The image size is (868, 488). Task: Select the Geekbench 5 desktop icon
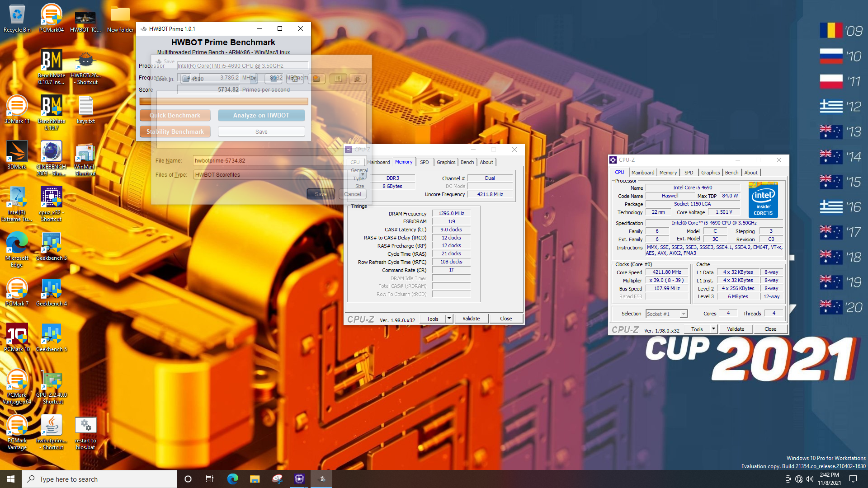point(51,338)
